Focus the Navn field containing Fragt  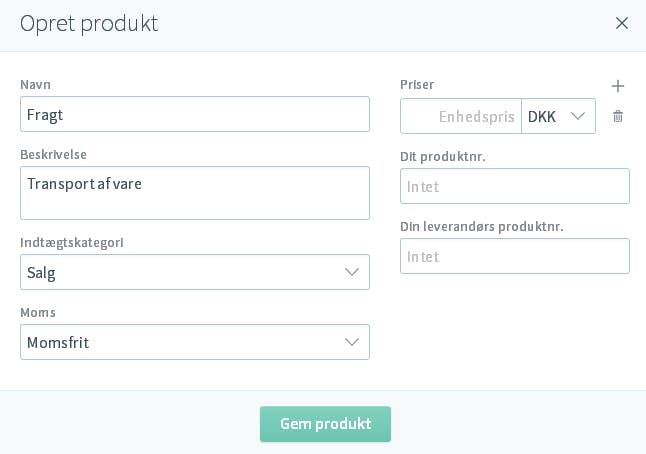pos(195,114)
